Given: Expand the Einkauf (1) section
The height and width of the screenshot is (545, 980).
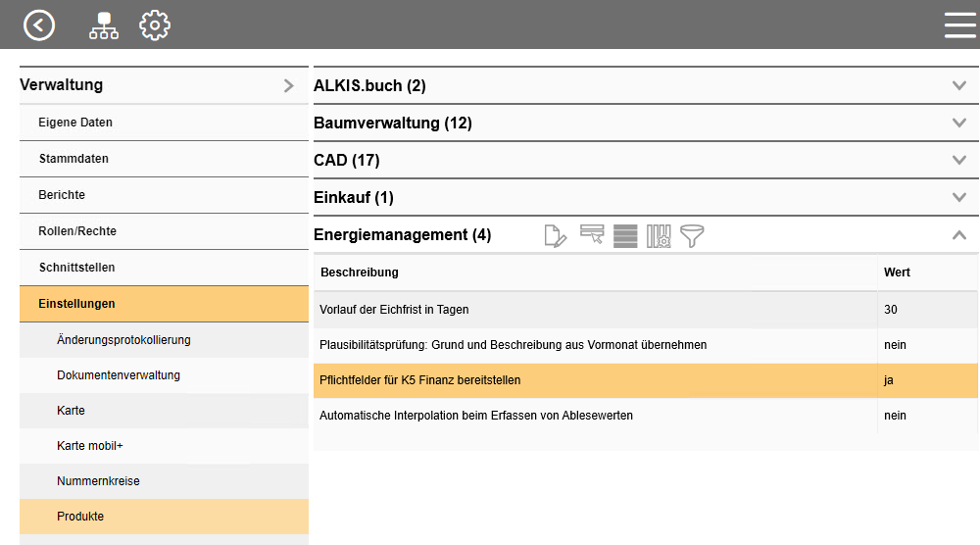Looking at the screenshot, I should click(x=958, y=197).
